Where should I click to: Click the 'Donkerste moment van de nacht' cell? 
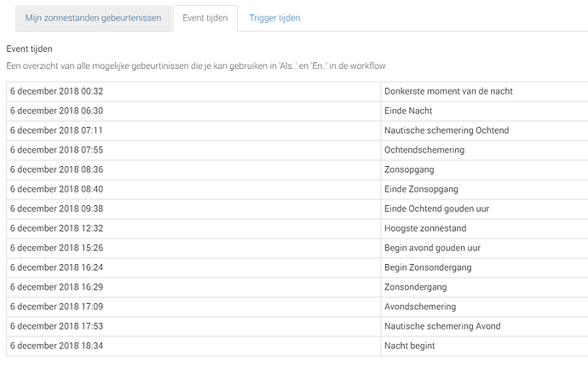[x=448, y=91]
